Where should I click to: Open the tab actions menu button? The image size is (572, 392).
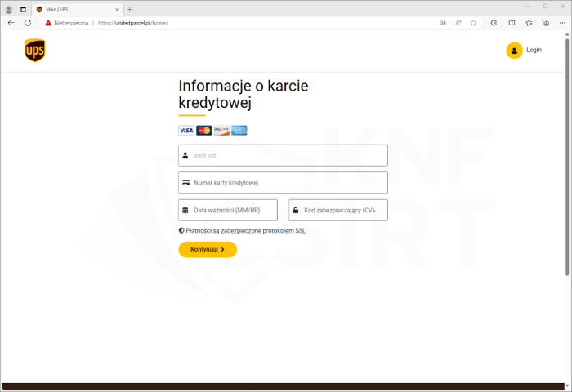(23, 9)
